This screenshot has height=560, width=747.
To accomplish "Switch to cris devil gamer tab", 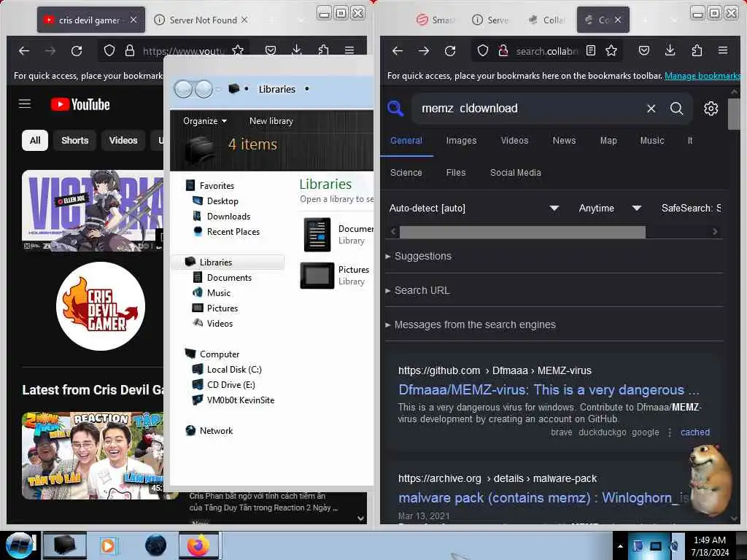I will pyautogui.click(x=91, y=20).
